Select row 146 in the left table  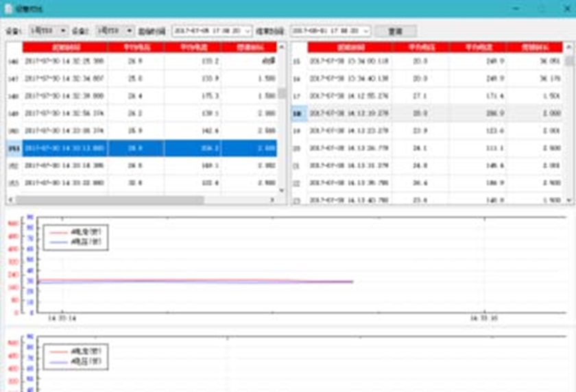[x=64, y=61]
